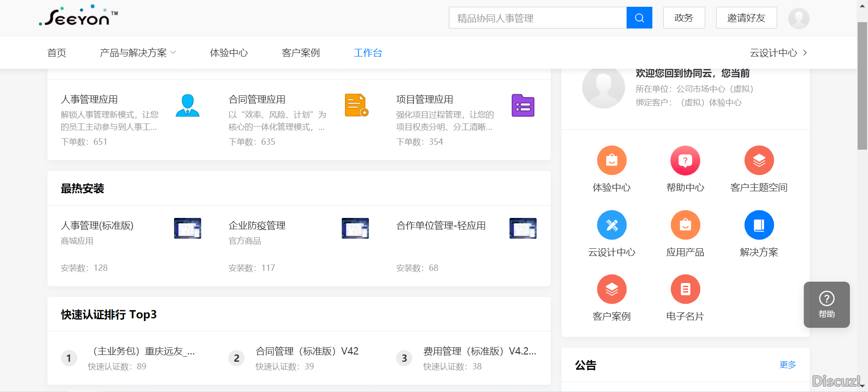Click the large profile avatar in welcome panel

604,87
